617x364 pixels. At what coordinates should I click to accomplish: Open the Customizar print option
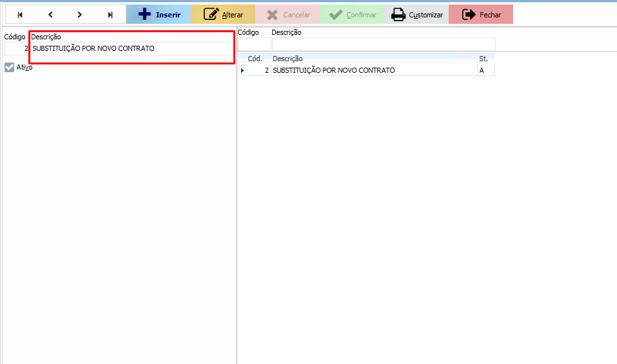point(417,15)
